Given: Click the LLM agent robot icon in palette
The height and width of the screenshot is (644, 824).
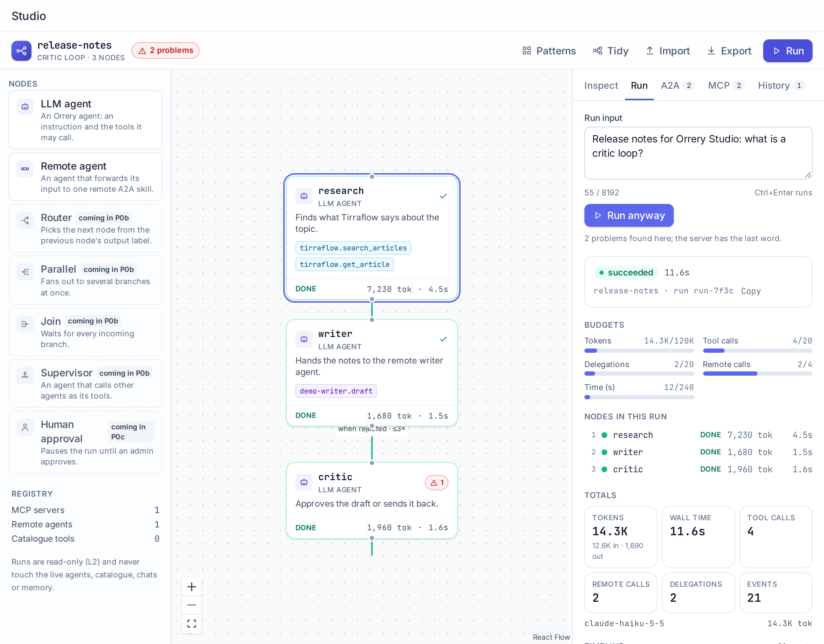Looking at the screenshot, I should (25, 107).
